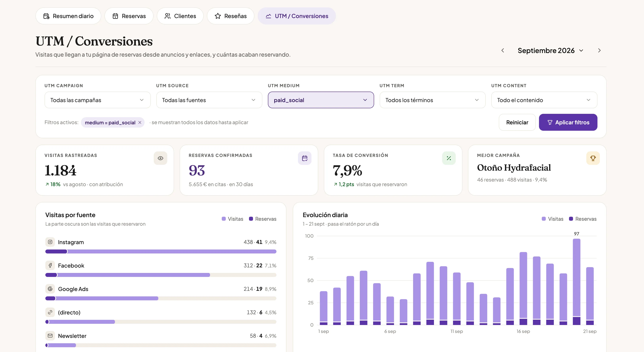This screenshot has width=644, height=352.
Task: Toggle Visitas legend in Evolución diaria
Action: pyautogui.click(x=553, y=219)
